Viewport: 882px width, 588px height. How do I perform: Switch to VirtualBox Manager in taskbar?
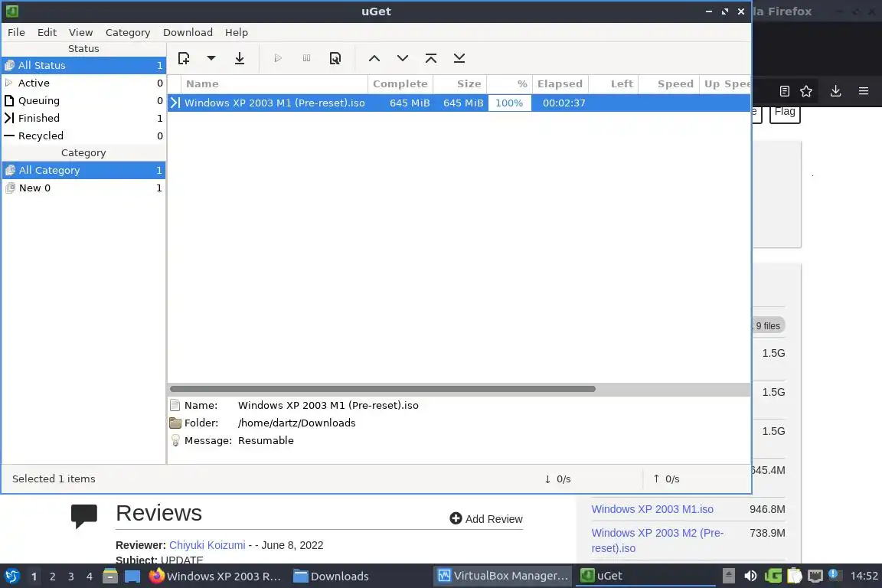503,576
